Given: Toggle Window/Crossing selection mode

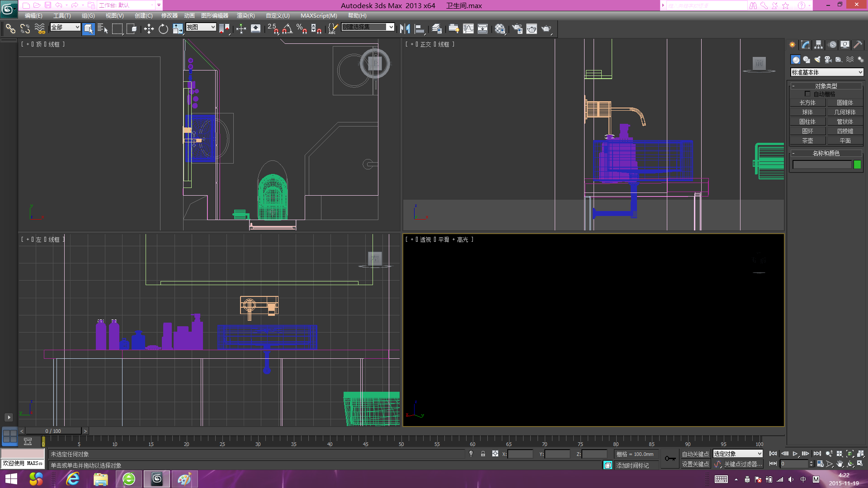Looking at the screenshot, I should click(132, 29).
